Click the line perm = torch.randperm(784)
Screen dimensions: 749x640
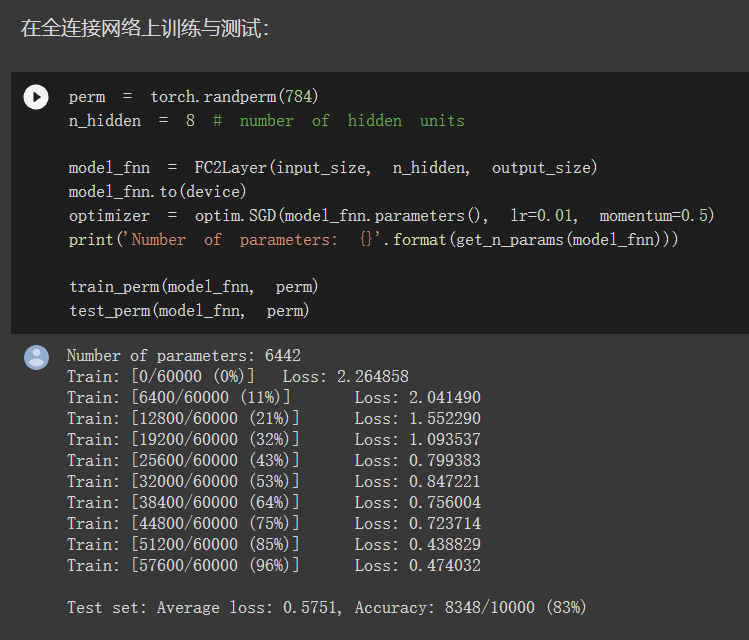(x=193, y=97)
